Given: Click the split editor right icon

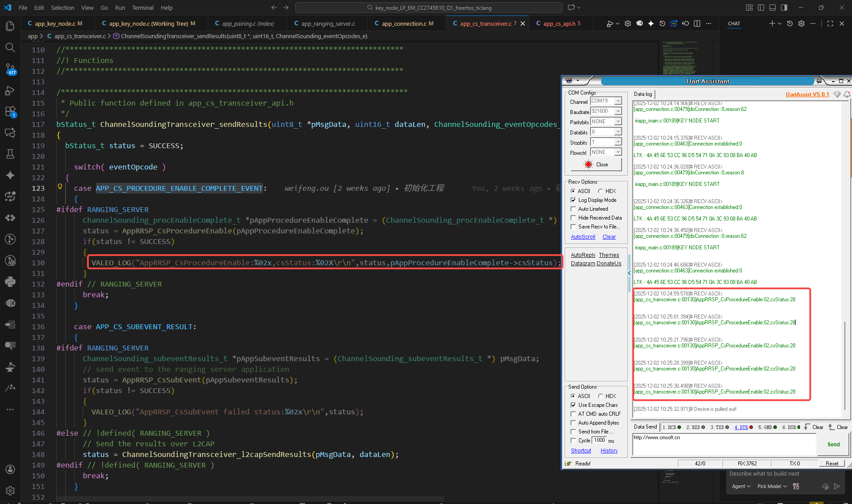Looking at the screenshot, I should pyautogui.click(x=697, y=24).
